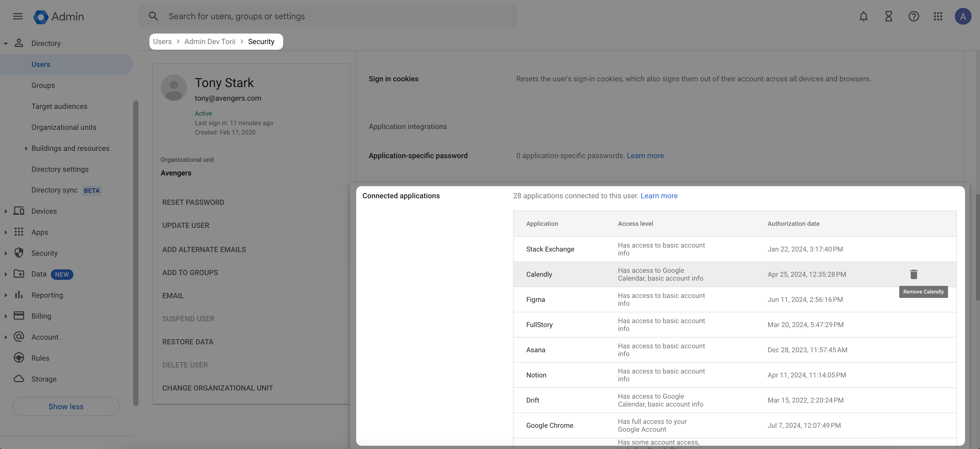The width and height of the screenshot is (980, 449).
Task: Open Learn more for application-specific passwords
Action: click(645, 155)
